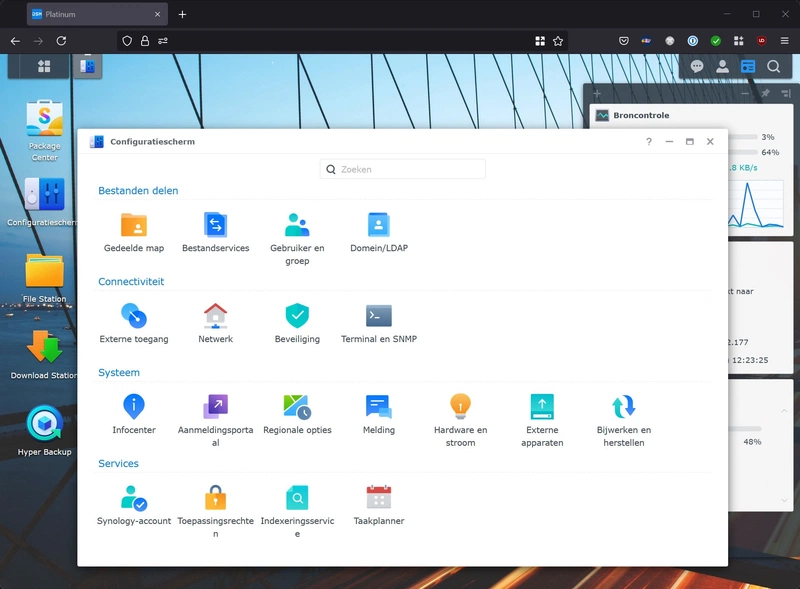Image resolution: width=800 pixels, height=589 pixels.
Task: Open Bijwerken en herstellen
Action: point(623,404)
